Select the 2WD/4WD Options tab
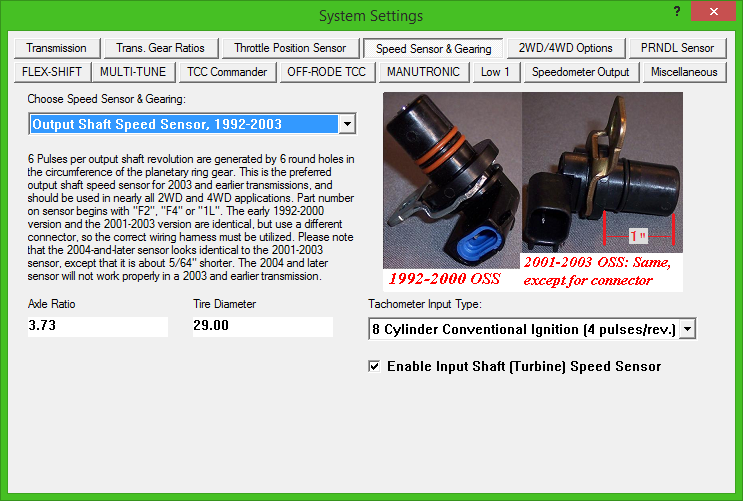Image resolution: width=743 pixels, height=501 pixels. click(566, 48)
